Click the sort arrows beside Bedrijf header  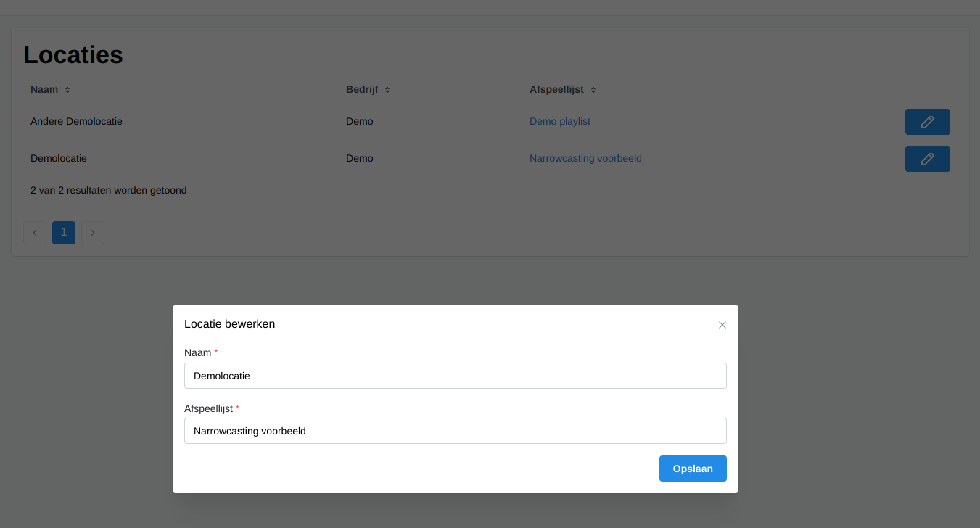(x=387, y=90)
